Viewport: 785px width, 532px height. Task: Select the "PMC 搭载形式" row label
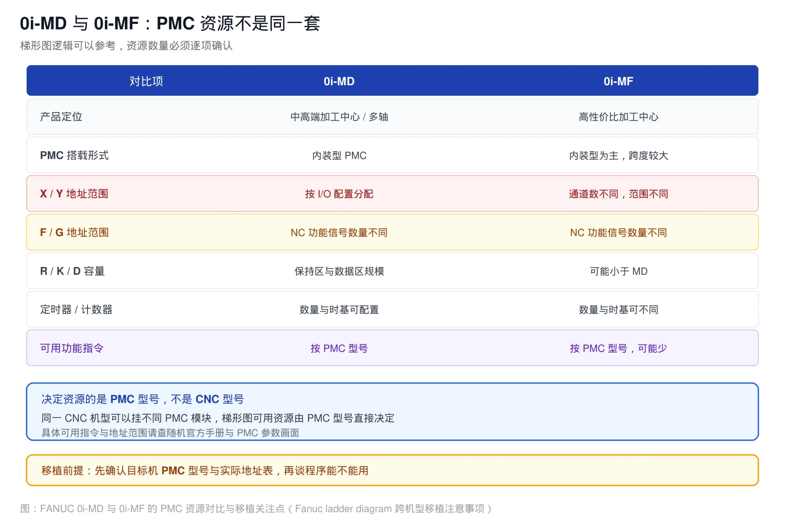[74, 155]
